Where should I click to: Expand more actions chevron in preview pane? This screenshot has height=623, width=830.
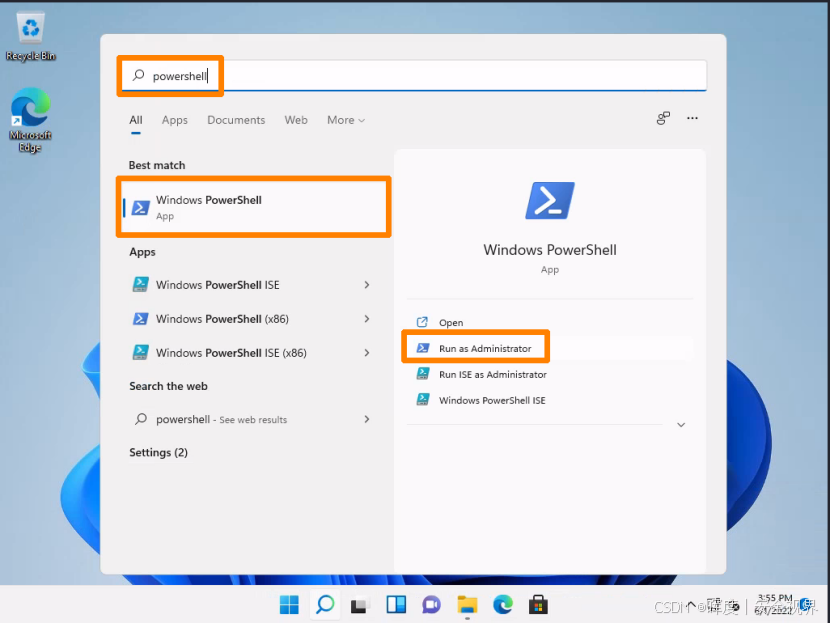[x=681, y=425]
